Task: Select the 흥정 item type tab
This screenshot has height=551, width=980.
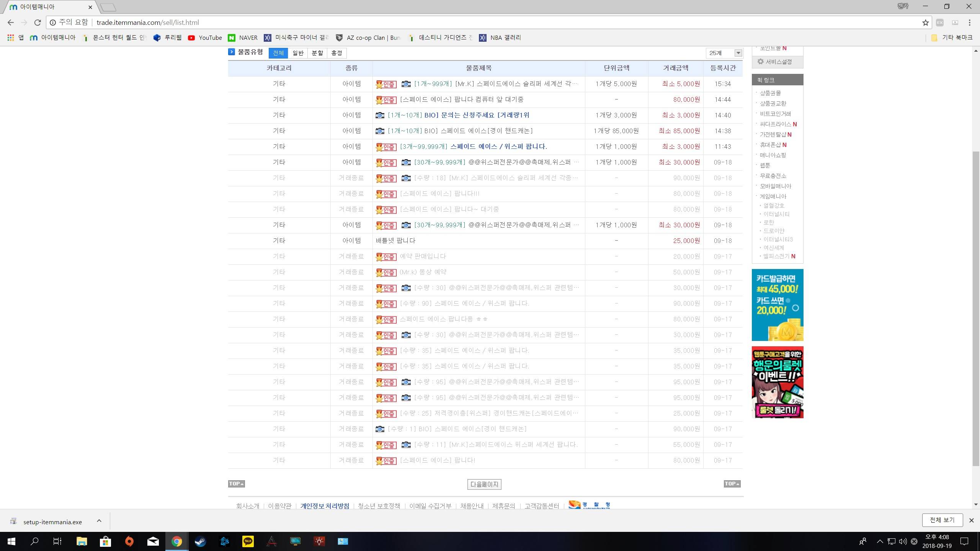Action: 337,53
